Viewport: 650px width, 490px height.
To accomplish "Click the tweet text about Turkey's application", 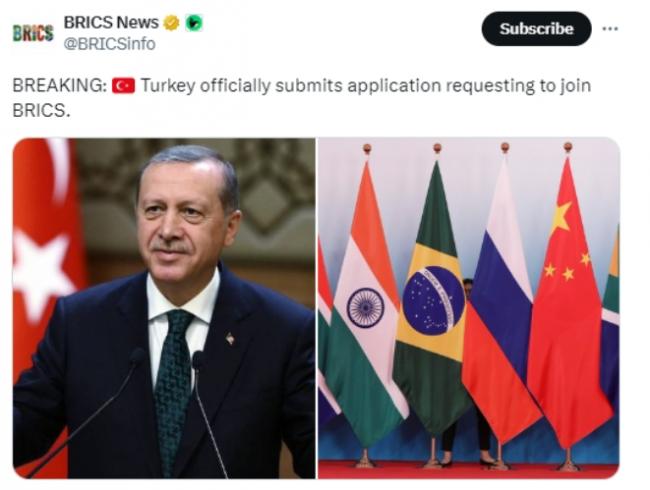I will coord(301,97).
